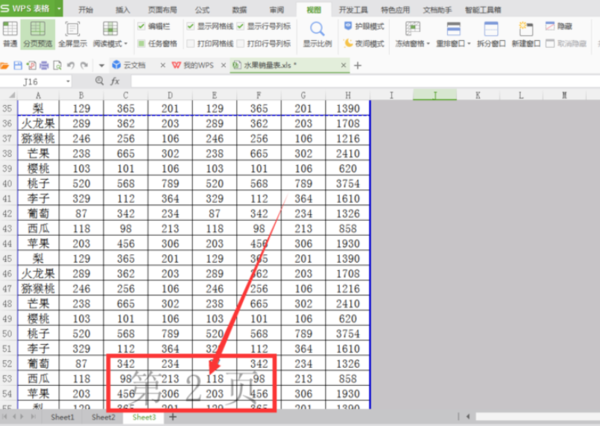Turn on Reading Mode (阅读模式)

tap(108, 34)
